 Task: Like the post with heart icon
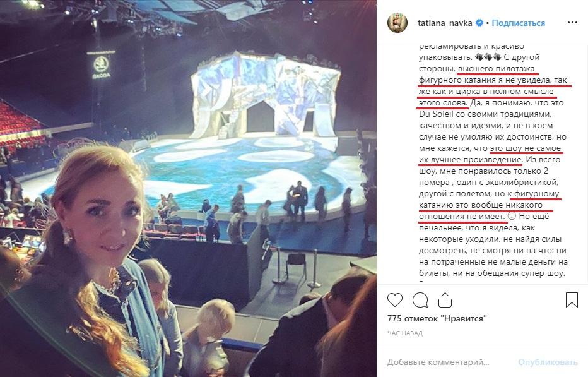point(394,300)
